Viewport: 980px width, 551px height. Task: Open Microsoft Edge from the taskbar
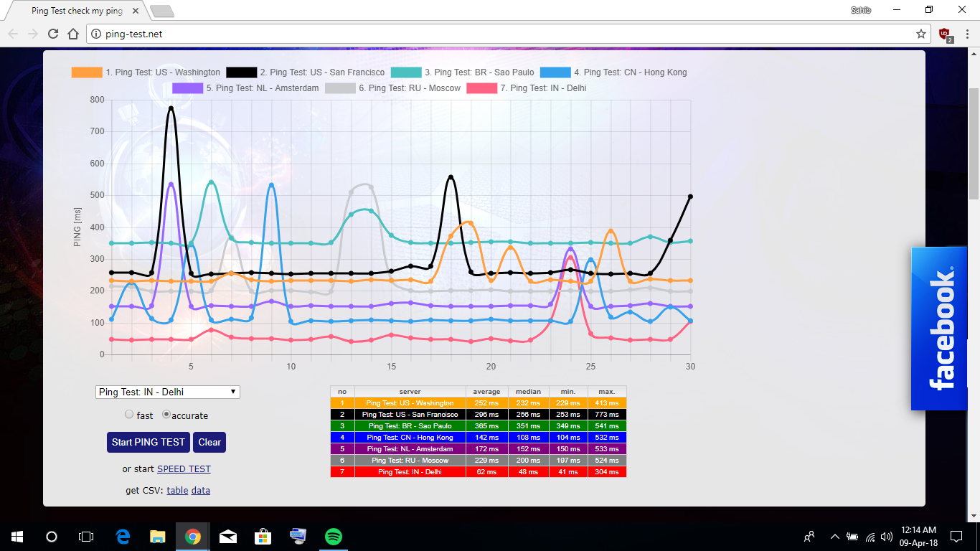tap(123, 536)
